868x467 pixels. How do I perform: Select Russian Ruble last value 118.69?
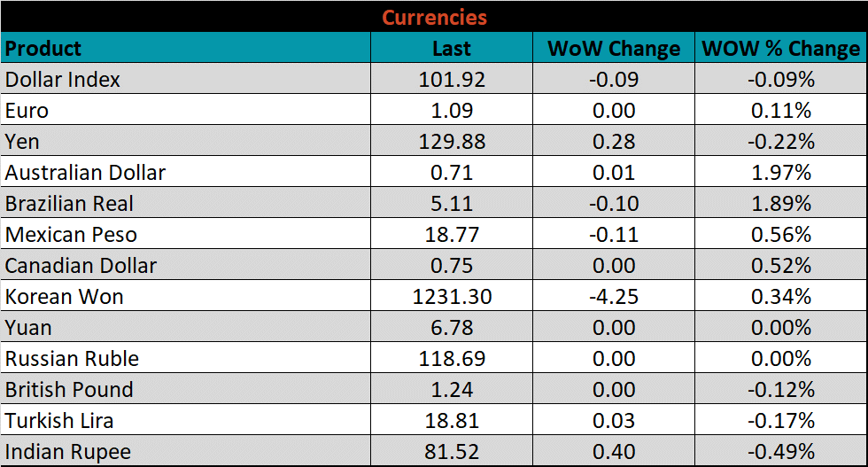(452, 359)
